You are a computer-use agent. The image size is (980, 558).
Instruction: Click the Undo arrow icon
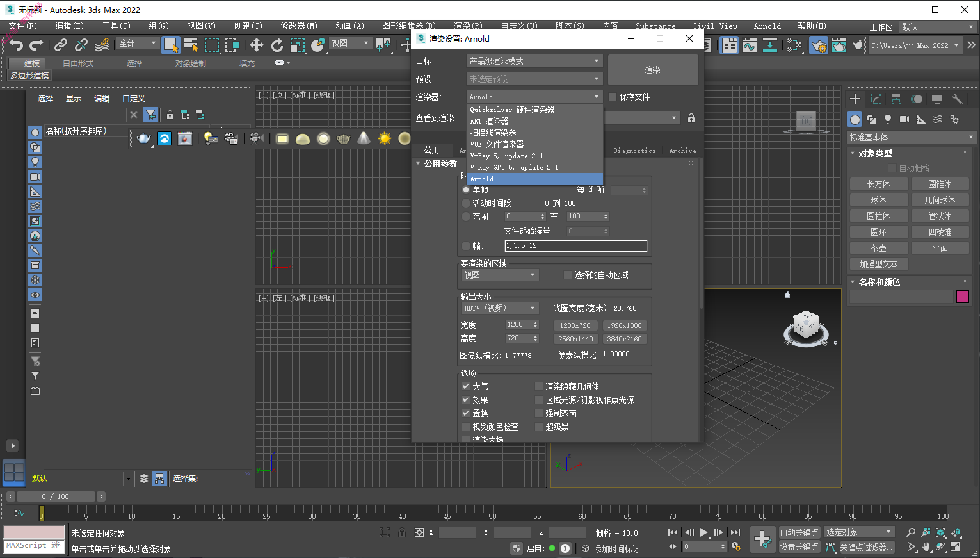(17, 45)
